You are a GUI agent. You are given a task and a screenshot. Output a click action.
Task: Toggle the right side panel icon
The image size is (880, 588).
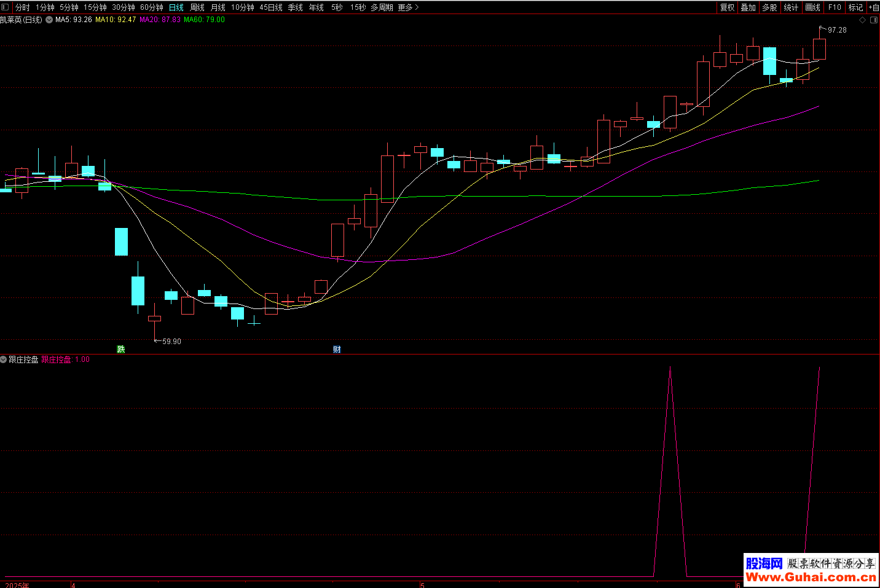click(874, 20)
